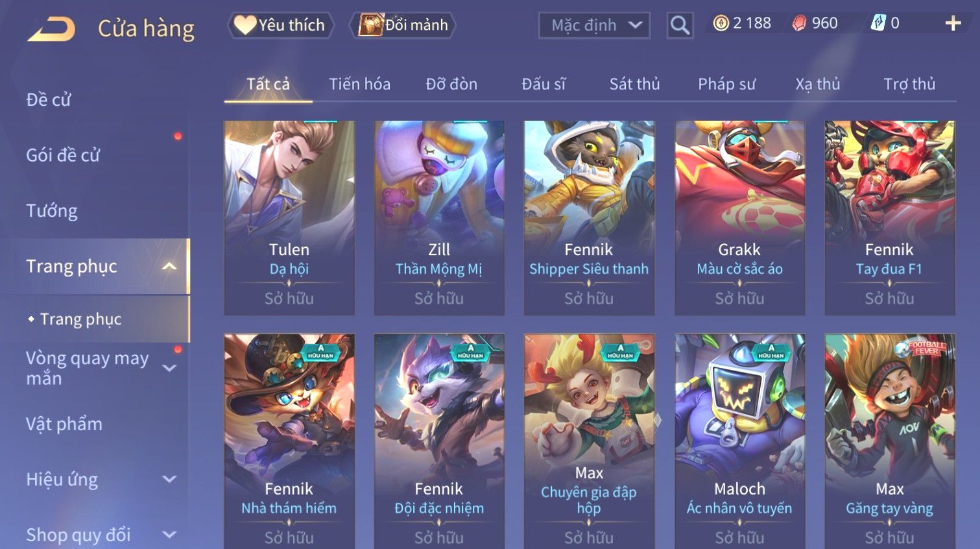
Task: Open the Mặc định sort dropdown
Action: pyautogui.click(x=594, y=25)
